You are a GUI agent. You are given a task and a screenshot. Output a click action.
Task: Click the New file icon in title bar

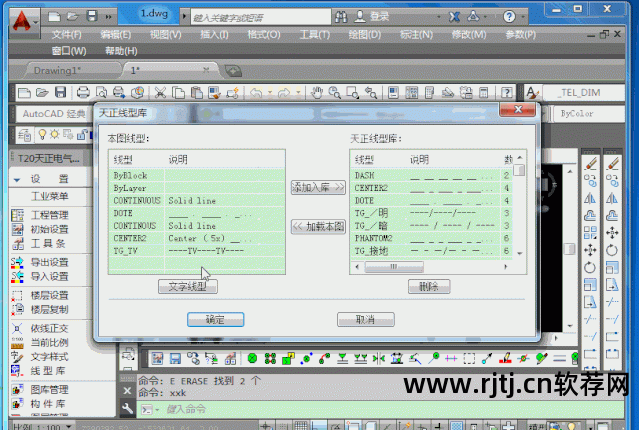(x=54, y=16)
